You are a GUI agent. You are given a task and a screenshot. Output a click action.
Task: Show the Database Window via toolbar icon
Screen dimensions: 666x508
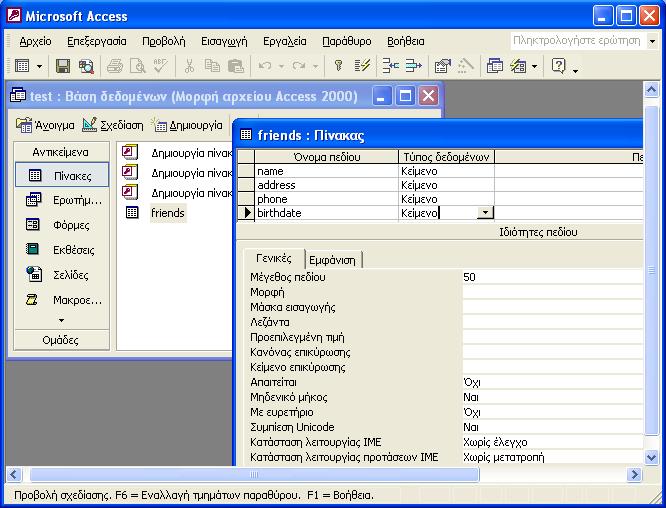[x=495, y=66]
